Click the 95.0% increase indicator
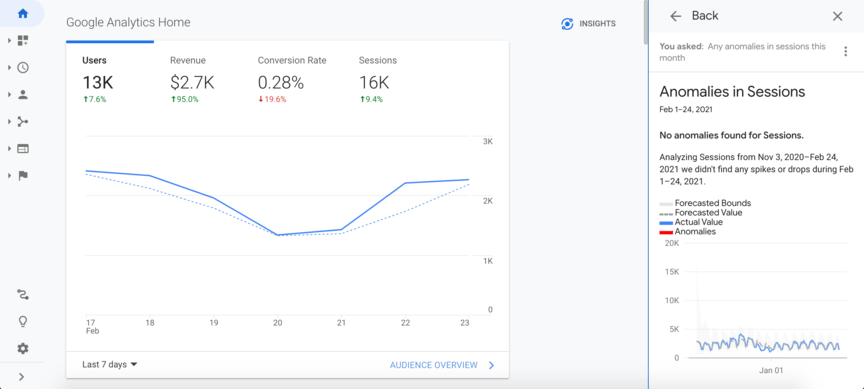This screenshot has height=389, width=864. click(x=184, y=100)
